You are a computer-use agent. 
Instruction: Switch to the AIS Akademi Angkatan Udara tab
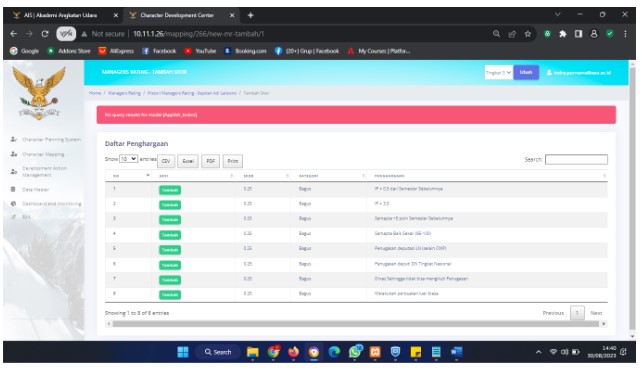[61, 15]
